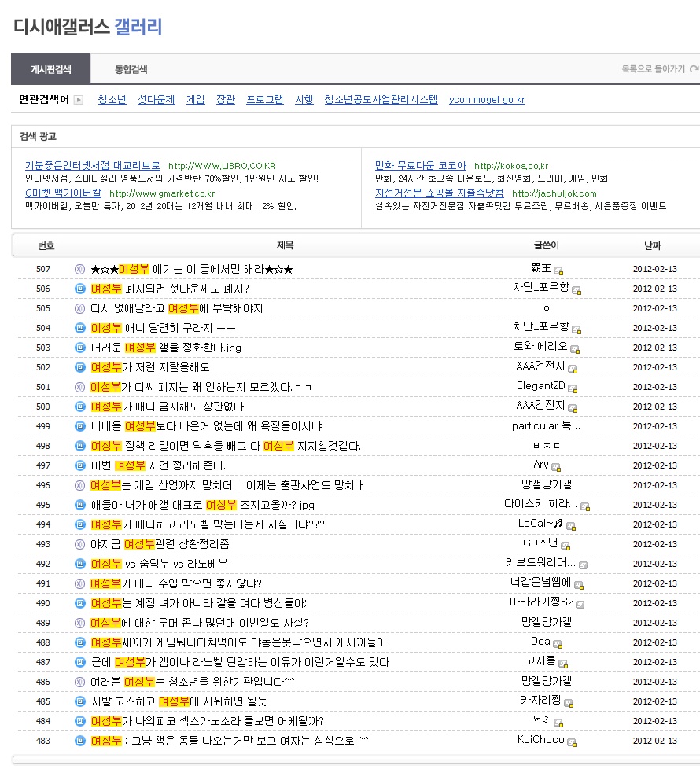The width and height of the screenshot is (700, 769).
Task: Switch to the 통합검색 tab
Action: coord(131,69)
